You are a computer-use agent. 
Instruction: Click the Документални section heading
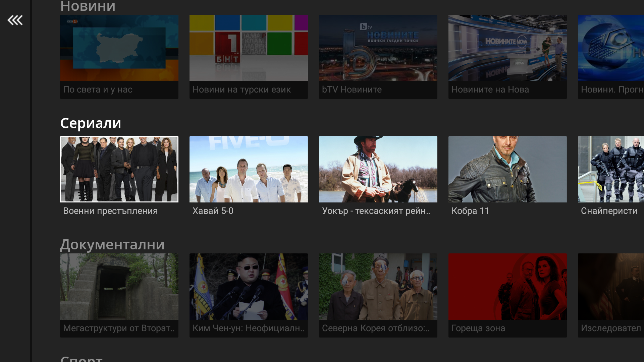point(112,245)
